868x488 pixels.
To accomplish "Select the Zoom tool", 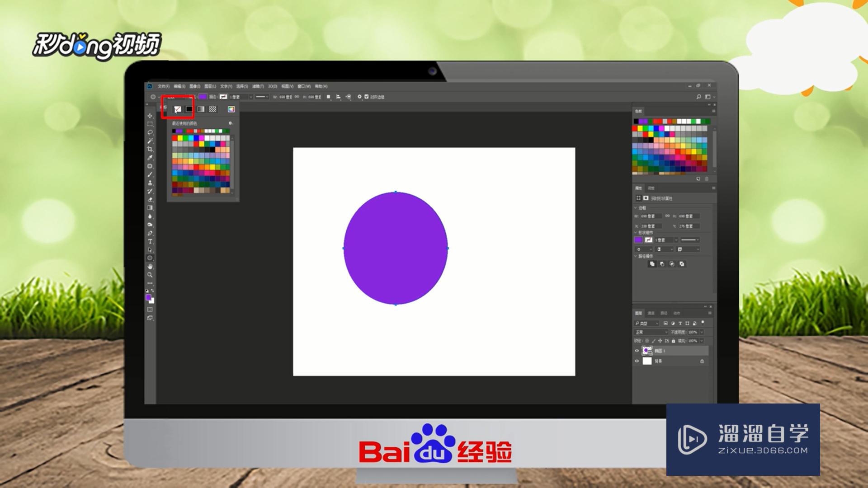I will coord(150,275).
